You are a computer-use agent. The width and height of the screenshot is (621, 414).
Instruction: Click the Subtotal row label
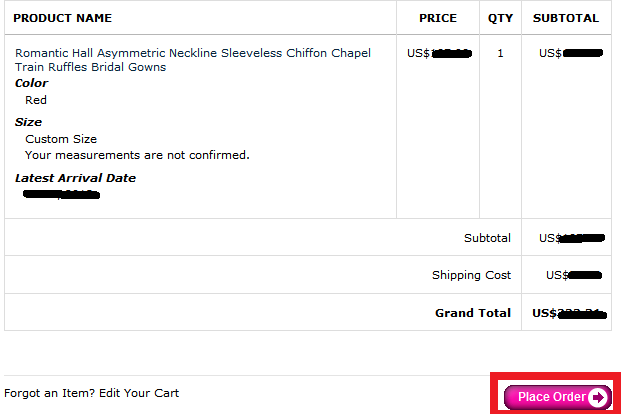(x=488, y=238)
